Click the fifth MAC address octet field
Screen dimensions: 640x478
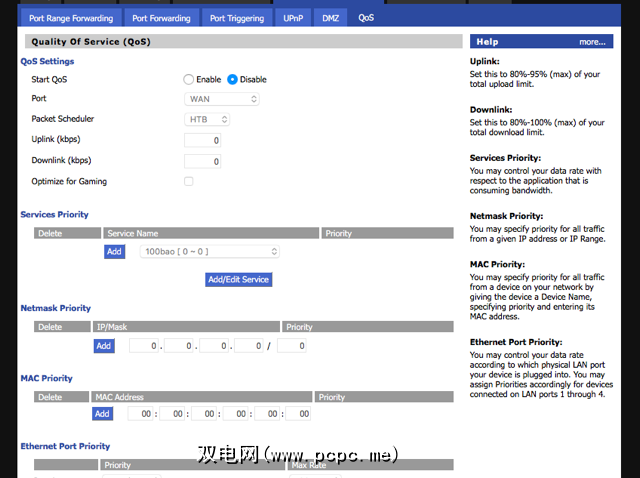(x=267, y=414)
